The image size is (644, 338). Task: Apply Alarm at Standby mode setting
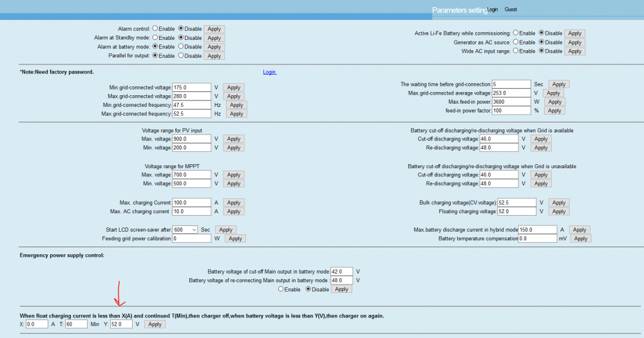point(214,38)
